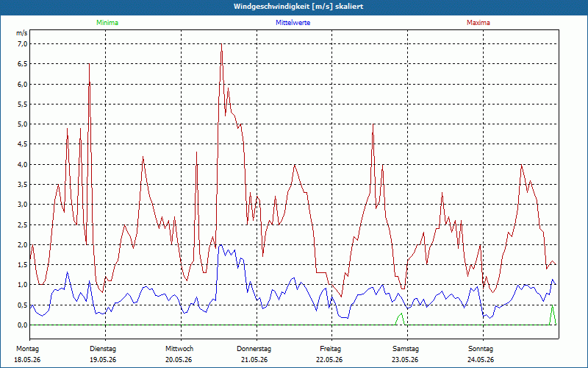The width and height of the screenshot is (588, 368).
Task: Click the "m/s" unit label on the axis
Action: [x=22, y=33]
